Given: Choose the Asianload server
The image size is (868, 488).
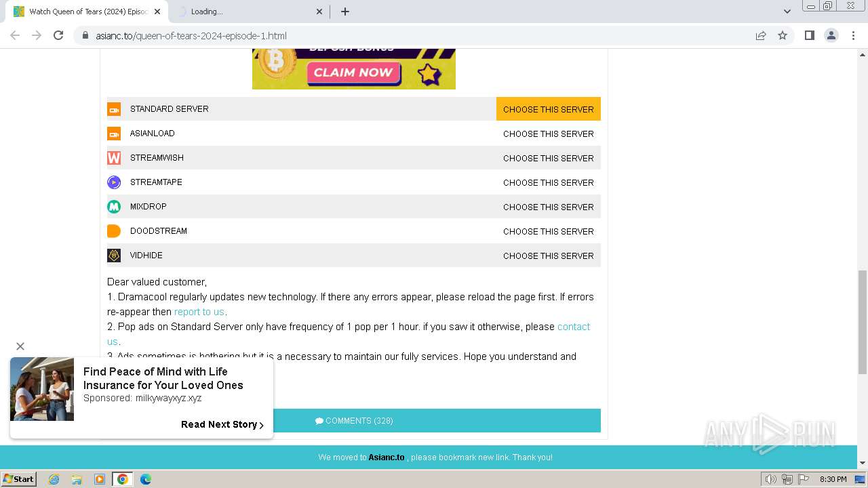Looking at the screenshot, I should (549, 134).
